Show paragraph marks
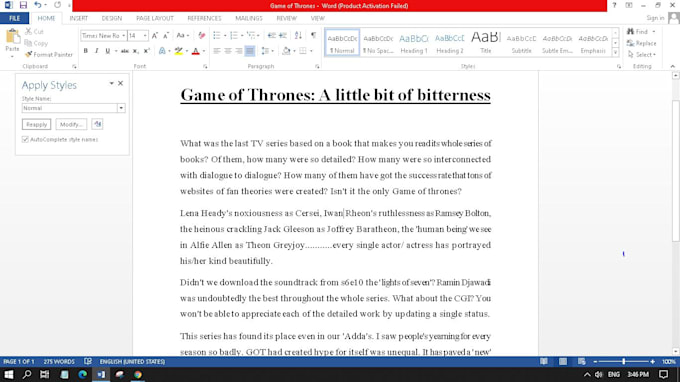 313,36
